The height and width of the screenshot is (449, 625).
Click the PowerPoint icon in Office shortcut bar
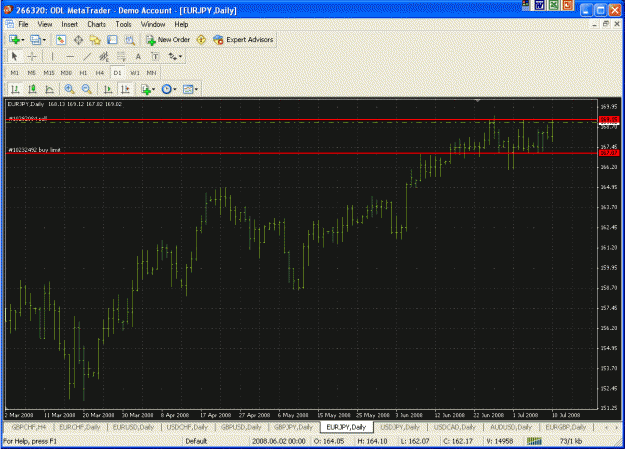coord(568,5)
